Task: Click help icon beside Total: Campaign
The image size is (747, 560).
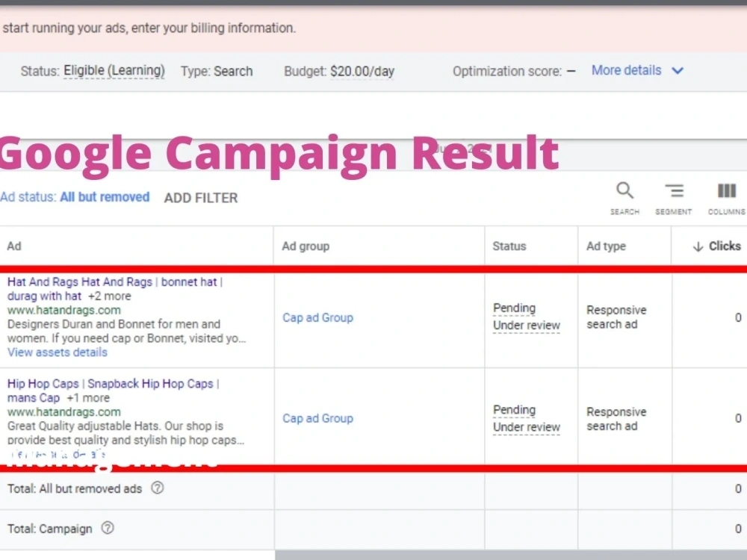Action: [x=108, y=528]
